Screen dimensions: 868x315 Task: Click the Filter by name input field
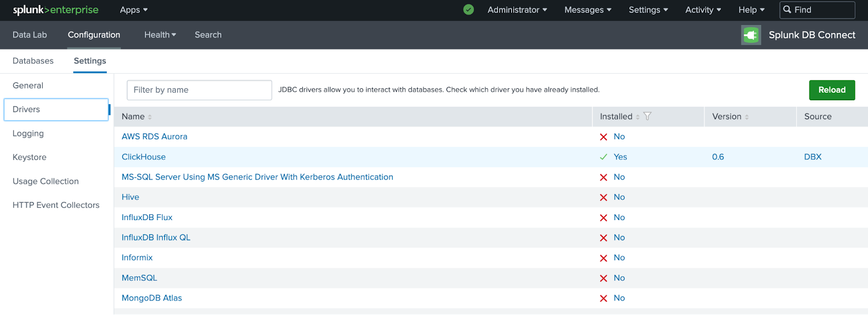pyautogui.click(x=199, y=90)
